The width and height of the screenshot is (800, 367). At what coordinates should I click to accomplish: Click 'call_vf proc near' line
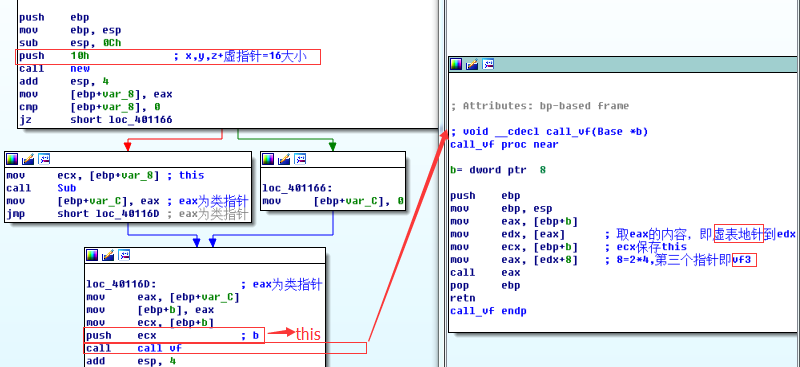pos(505,144)
